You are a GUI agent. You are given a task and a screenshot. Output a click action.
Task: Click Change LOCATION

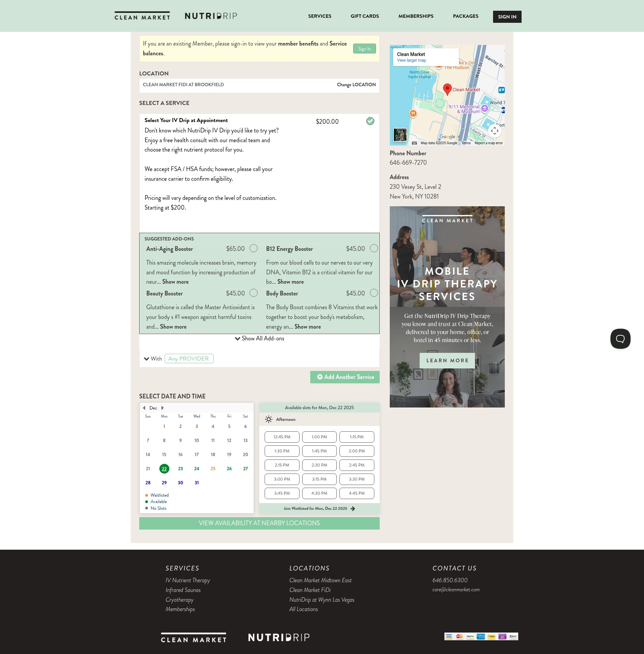tap(356, 85)
